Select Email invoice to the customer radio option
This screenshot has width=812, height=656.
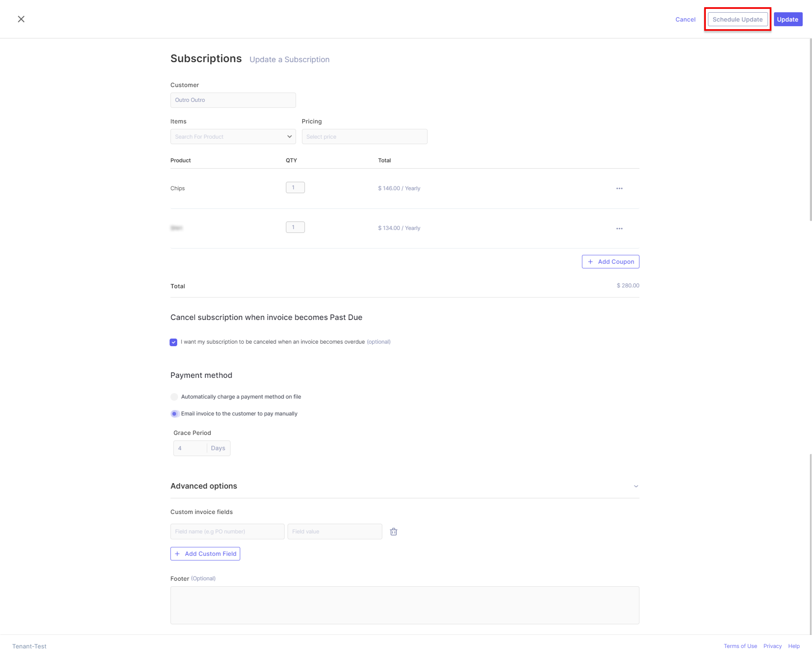coord(174,413)
